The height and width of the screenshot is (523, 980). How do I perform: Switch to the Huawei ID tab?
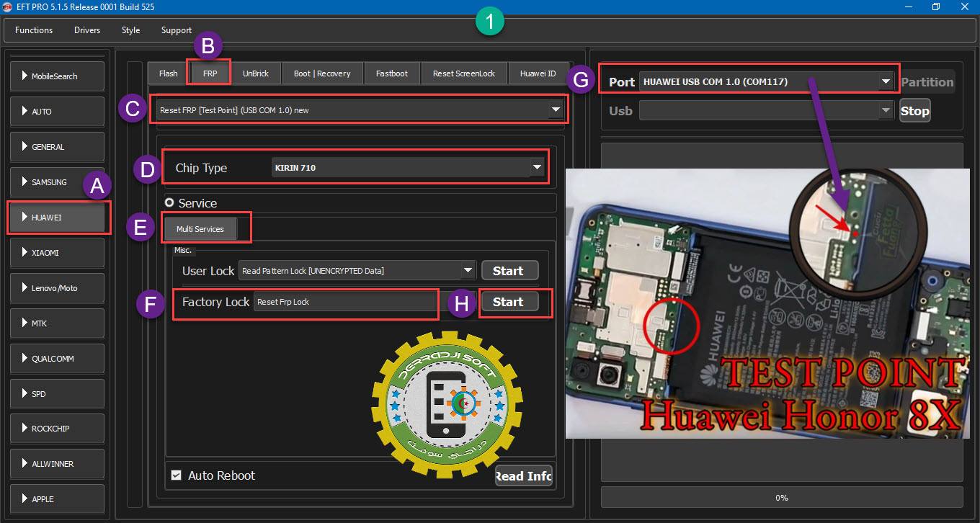538,73
